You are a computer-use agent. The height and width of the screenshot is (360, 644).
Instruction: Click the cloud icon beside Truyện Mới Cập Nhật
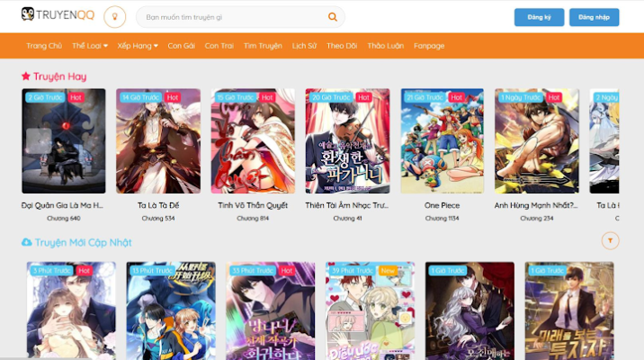(x=26, y=242)
